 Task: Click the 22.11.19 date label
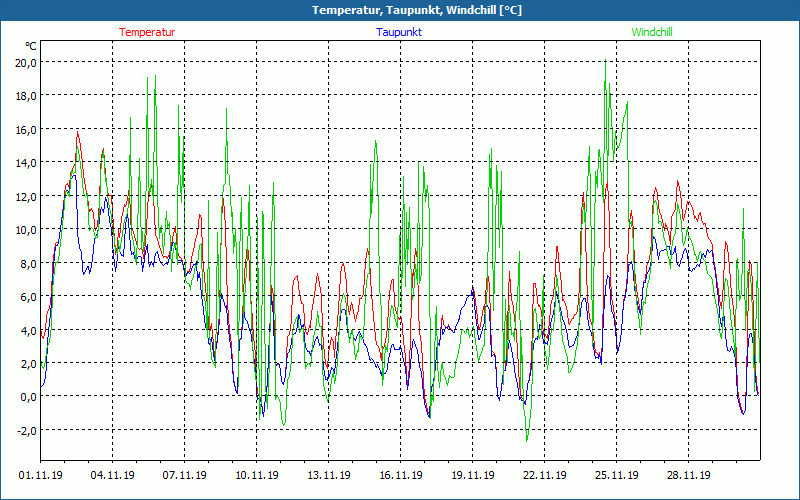(544, 475)
